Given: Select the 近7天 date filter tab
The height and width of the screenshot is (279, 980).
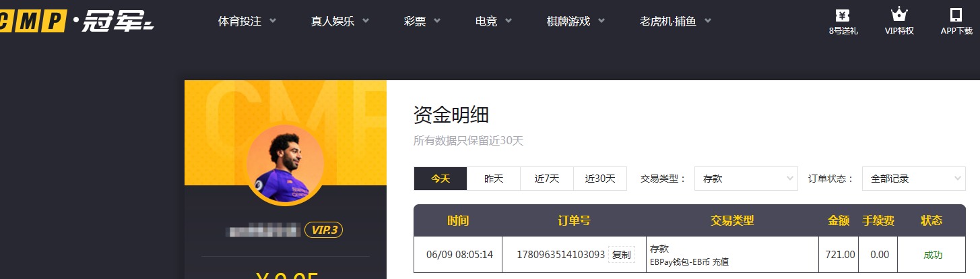Looking at the screenshot, I should [x=547, y=179].
